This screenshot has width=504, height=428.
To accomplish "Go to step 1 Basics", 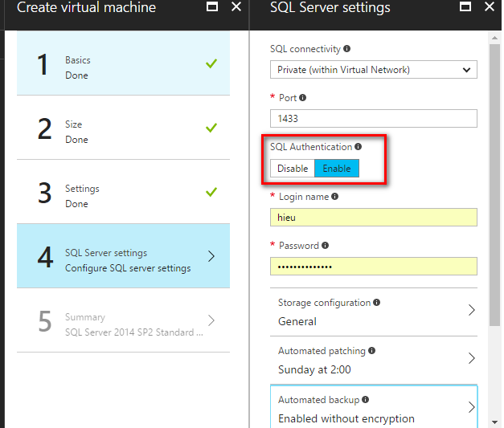I will click(x=122, y=67).
